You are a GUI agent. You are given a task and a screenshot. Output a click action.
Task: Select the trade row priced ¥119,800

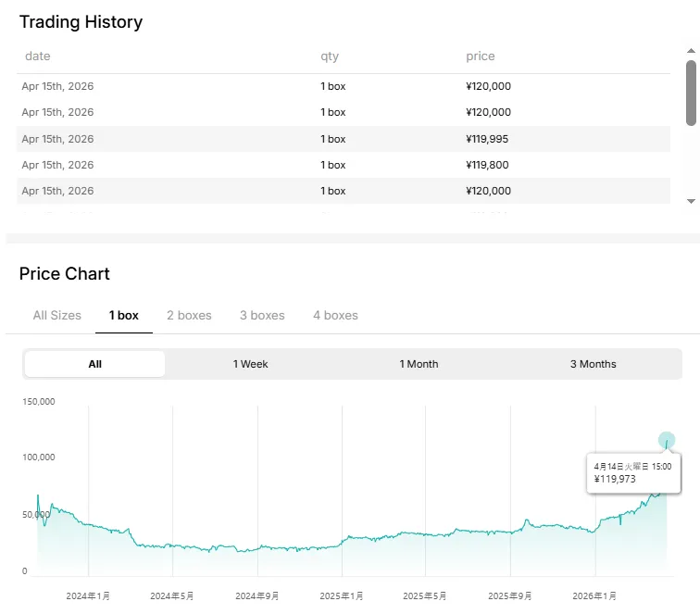point(343,165)
